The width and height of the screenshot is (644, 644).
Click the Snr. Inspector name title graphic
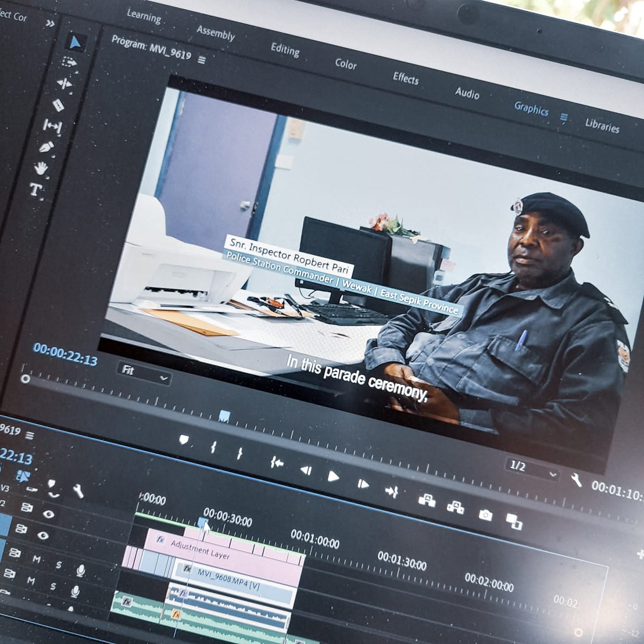[x=289, y=257]
